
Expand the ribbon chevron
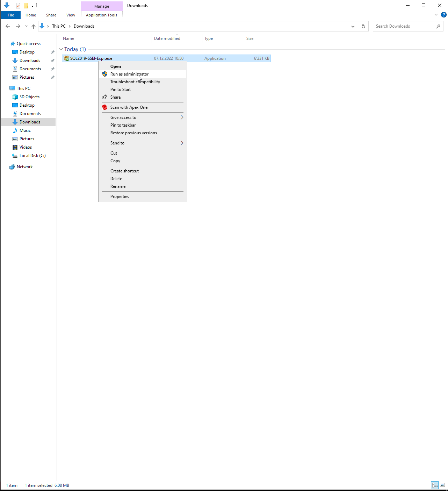[436, 15]
